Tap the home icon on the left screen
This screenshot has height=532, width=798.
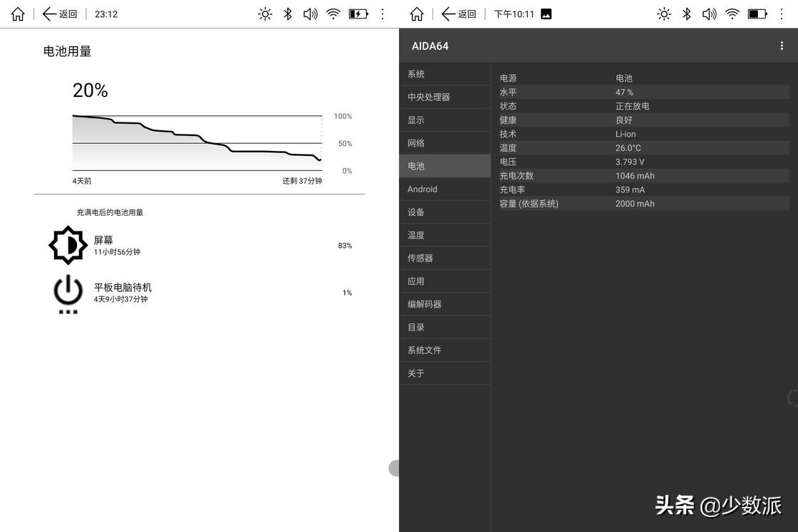(x=16, y=14)
